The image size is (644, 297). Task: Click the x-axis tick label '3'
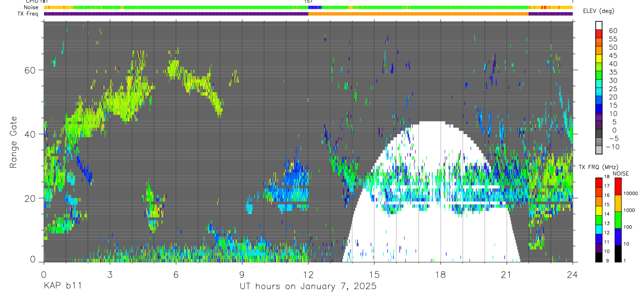coord(109,274)
